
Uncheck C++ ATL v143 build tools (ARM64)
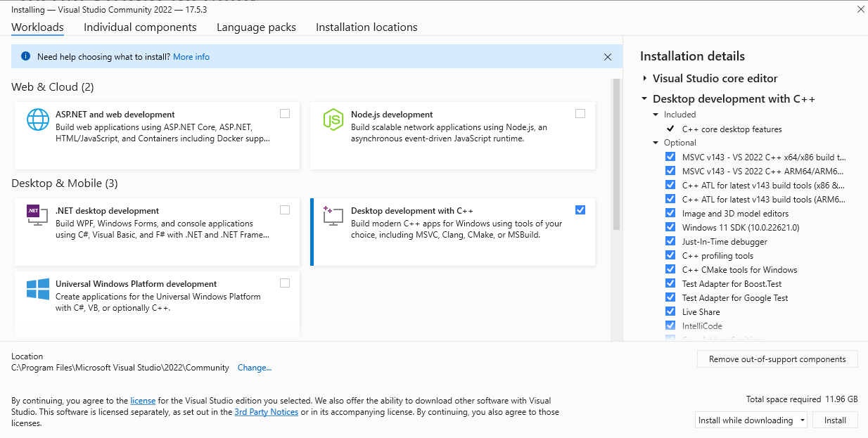[x=670, y=199]
